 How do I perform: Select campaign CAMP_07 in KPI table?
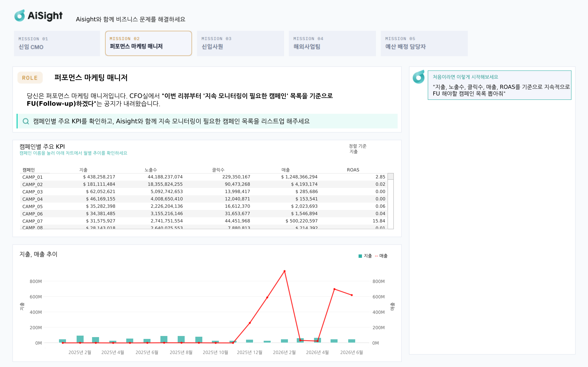pyautogui.click(x=33, y=221)
